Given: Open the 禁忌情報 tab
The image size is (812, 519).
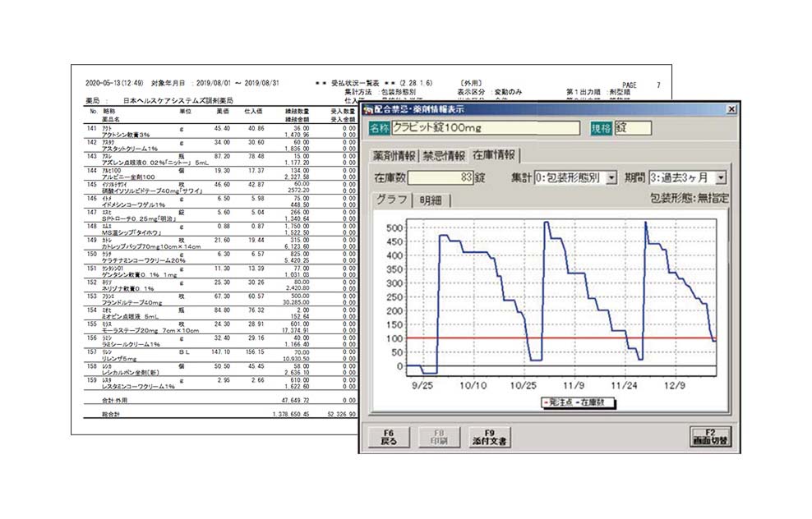Looking at the screenshot, I should (x=444, y=155).
